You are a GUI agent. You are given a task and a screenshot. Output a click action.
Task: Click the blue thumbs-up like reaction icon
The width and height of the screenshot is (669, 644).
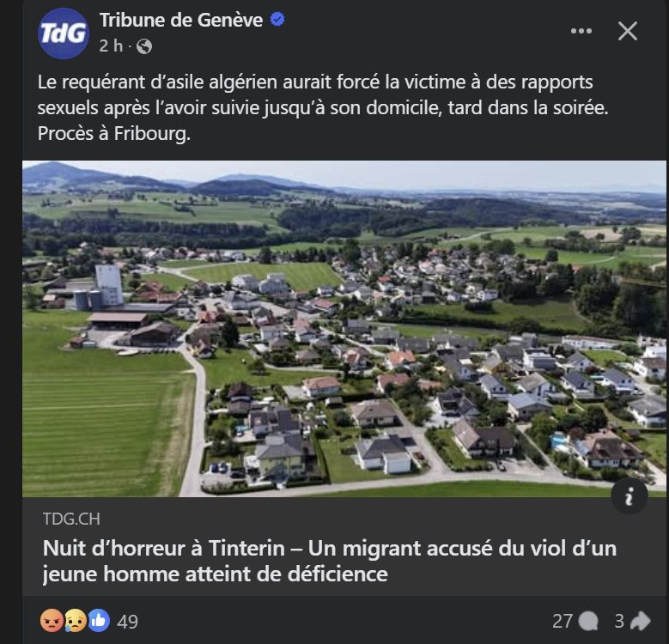point(99,620)
